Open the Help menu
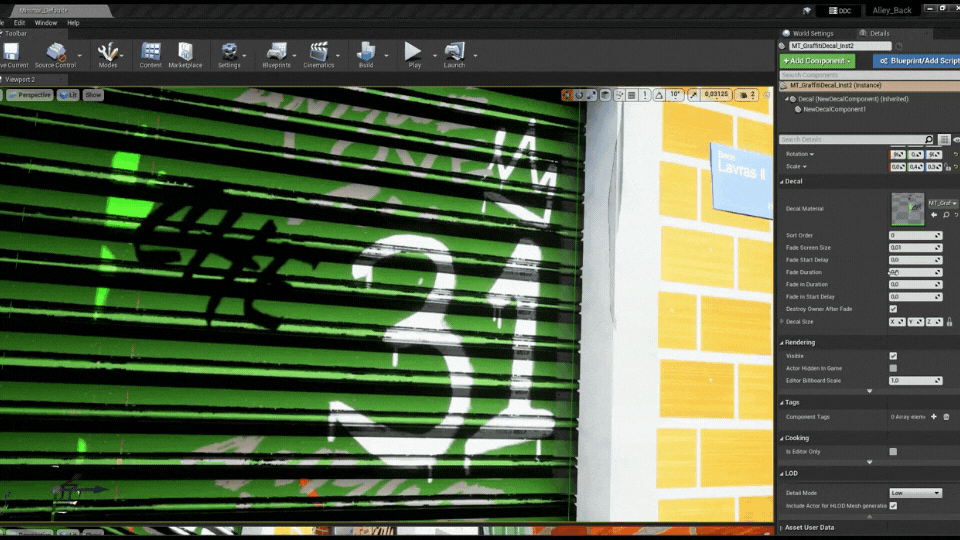 73,23
